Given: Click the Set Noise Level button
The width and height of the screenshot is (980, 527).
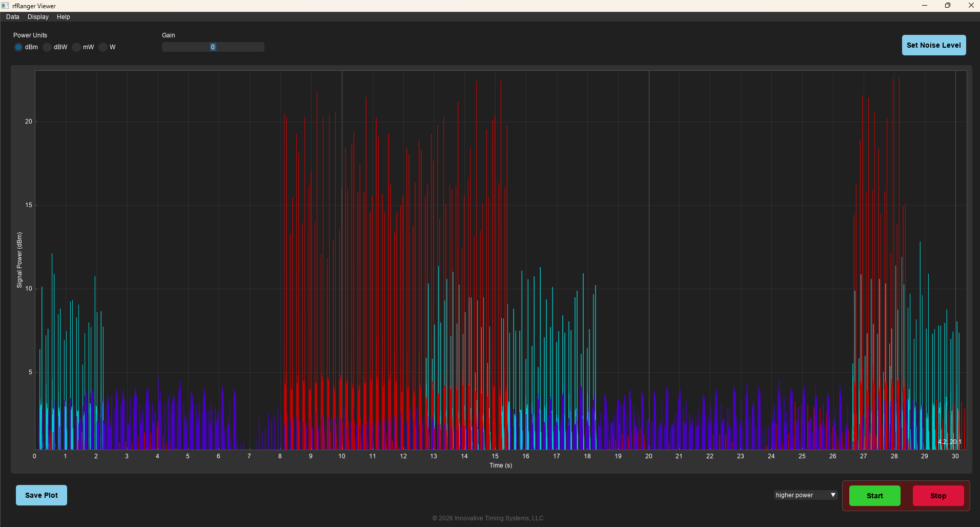Looking at the screenshot, I should [x=934, y=45].
